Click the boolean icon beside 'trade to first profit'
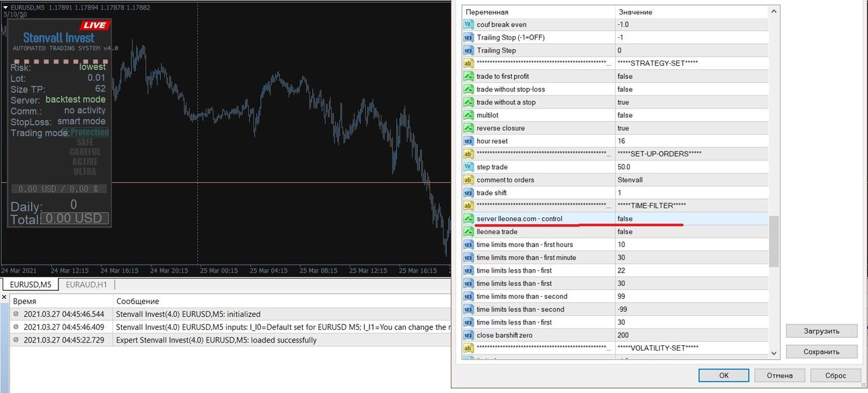Image resolution: width=868 pixels, height=393 pixels. (x=469, y=76)
